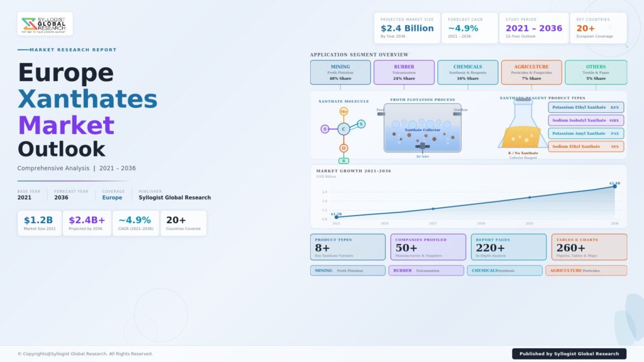Screen dimensions: 644x362
Task: Click the Tables & Charts 260+ card
Action: pos(589,247)
